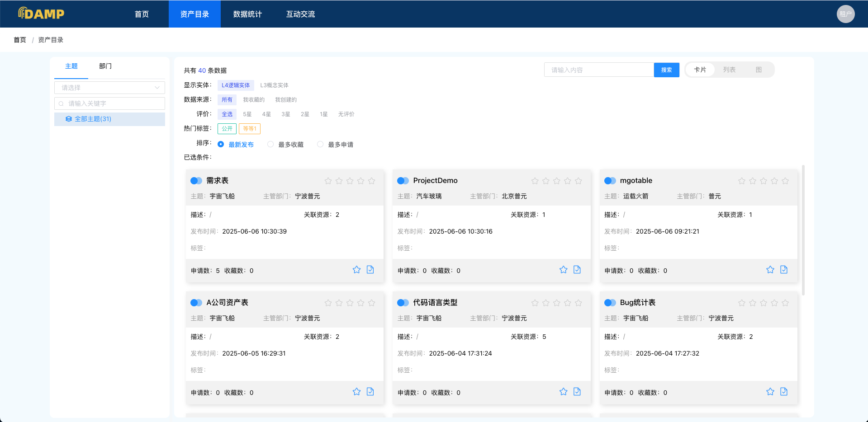Set fifth rating star on ProjectDemo card
Image resolution: width=868 pixels, height=422 pixels.
578,181
